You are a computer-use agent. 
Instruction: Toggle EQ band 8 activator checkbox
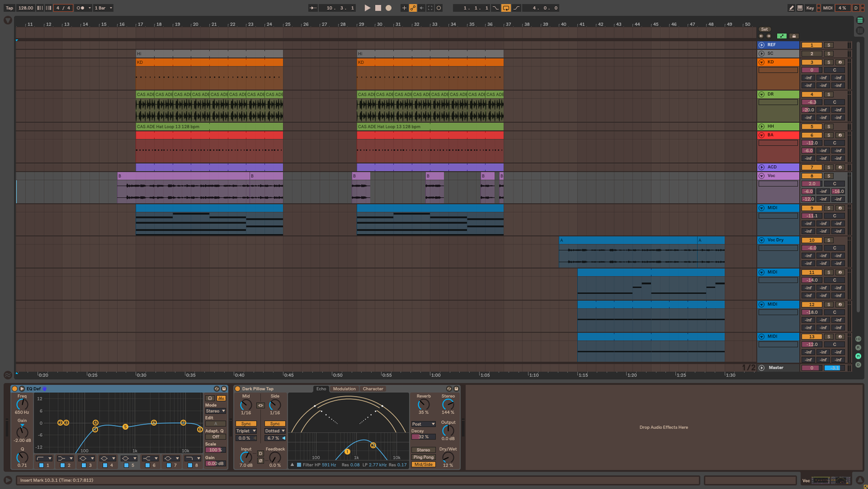click(x=190, y=465)
